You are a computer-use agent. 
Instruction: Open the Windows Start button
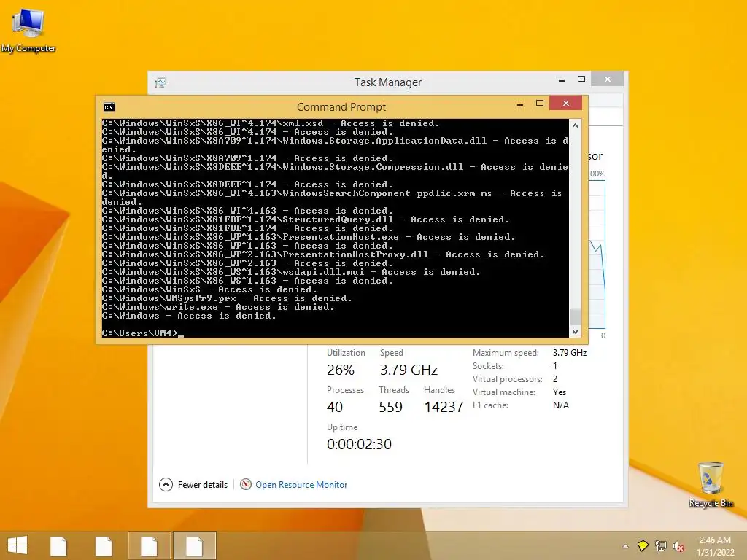tap(18, 545)
